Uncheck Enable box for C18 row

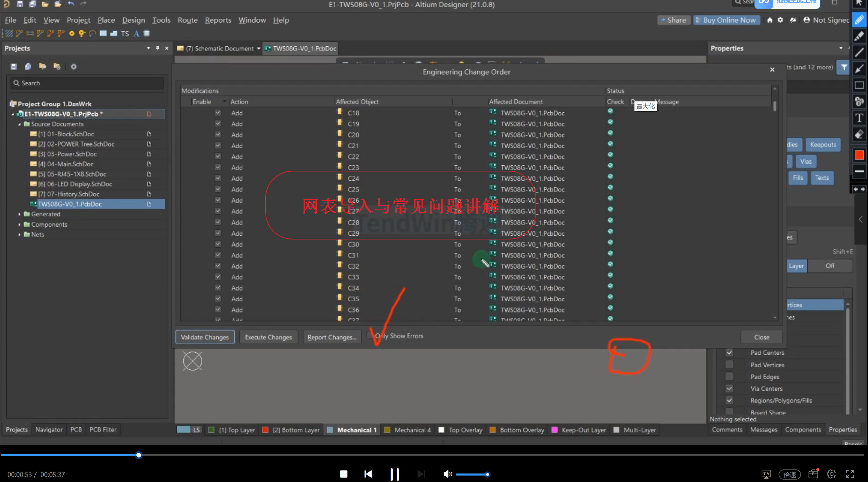[218, 113]
